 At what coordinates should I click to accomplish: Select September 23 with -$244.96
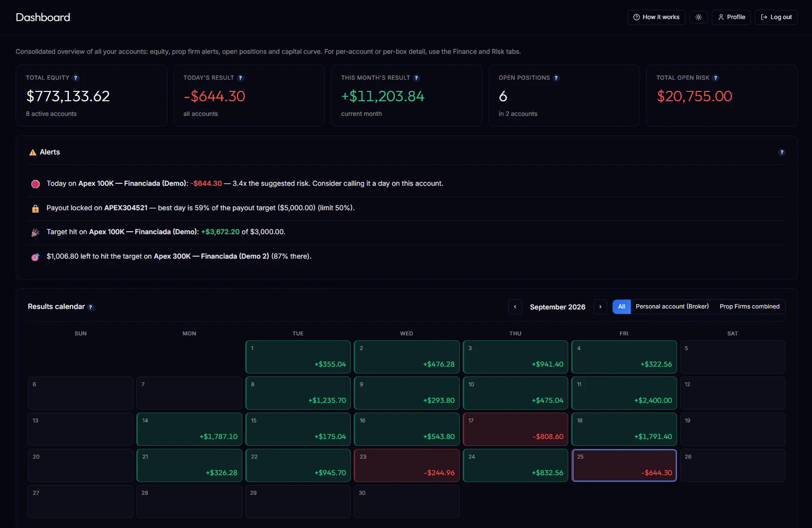406,465
